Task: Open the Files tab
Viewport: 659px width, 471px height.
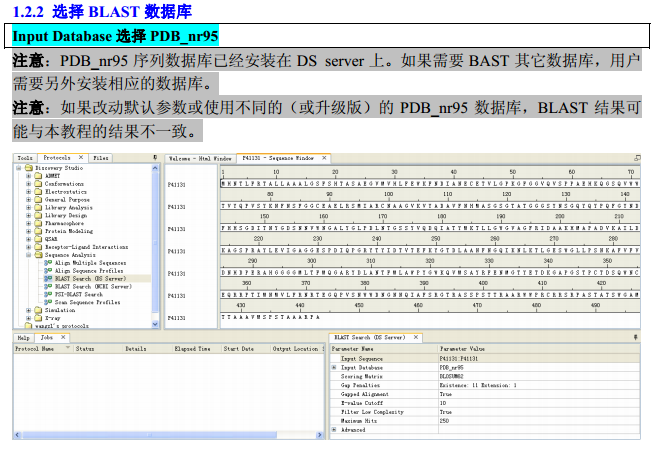Action: coord(100,158)
